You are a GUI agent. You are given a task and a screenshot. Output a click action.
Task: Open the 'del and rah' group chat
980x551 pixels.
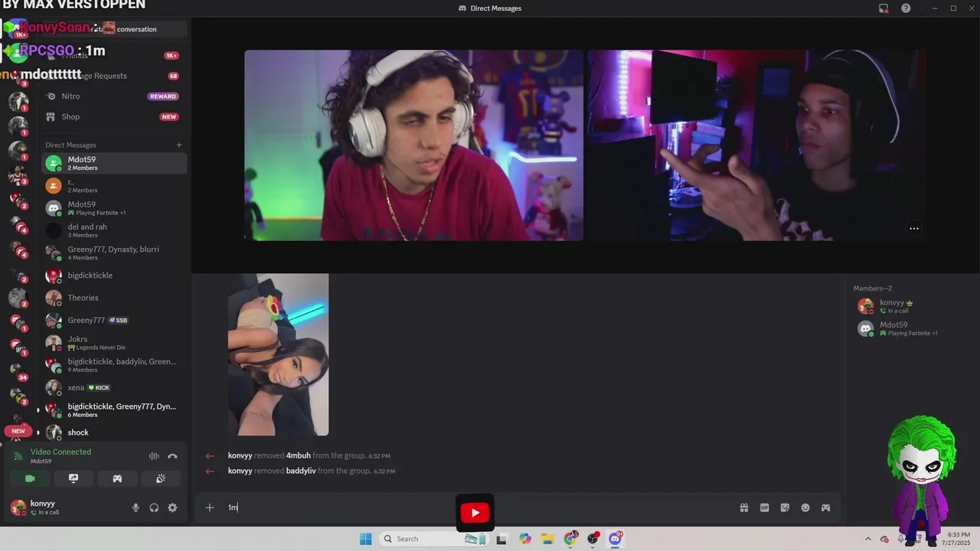click(x=114, y=230)
